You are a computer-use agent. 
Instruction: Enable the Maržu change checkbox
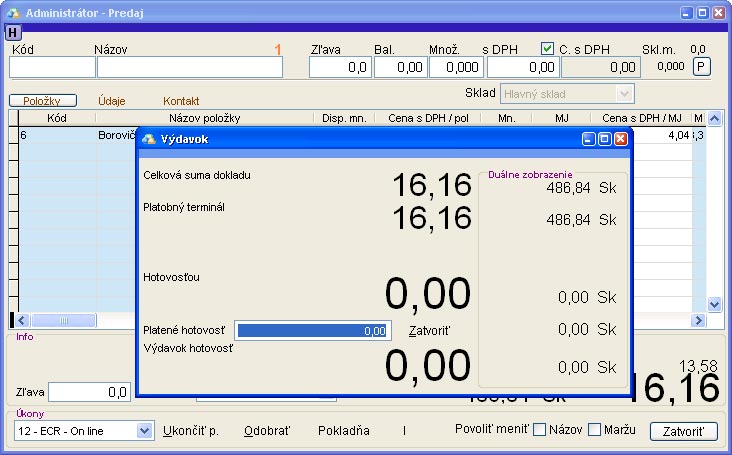[595, 430]
